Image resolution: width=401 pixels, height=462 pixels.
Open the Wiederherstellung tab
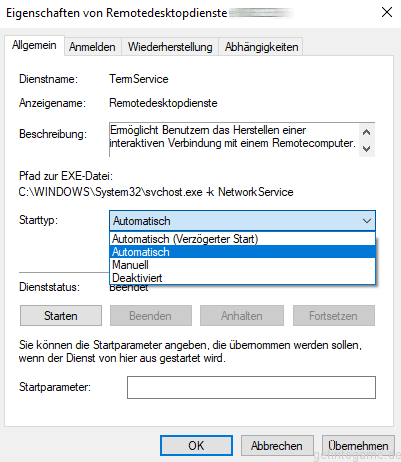pos(170,47)
